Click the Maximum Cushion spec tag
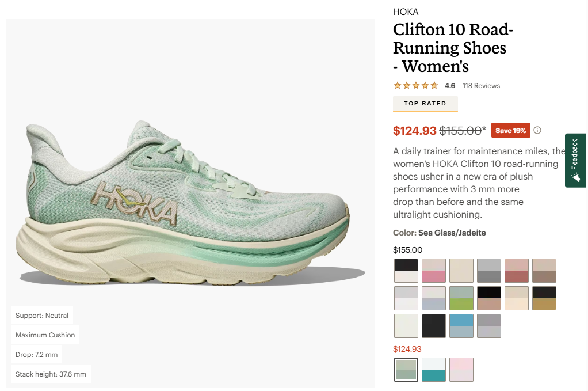This screenshot has width=588, height=391. pos(45,335)
